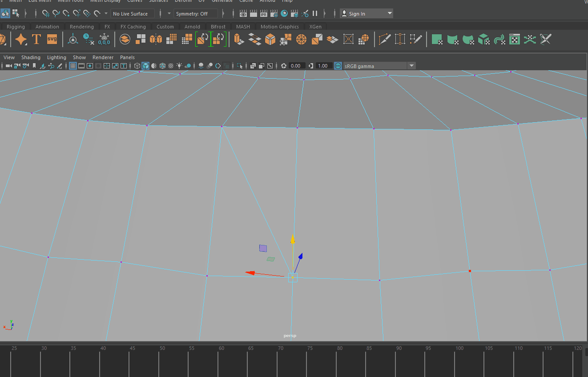The image size is (588, 377).
Task: Click the Bevel cube shelf icon
Action: point(270,40)
